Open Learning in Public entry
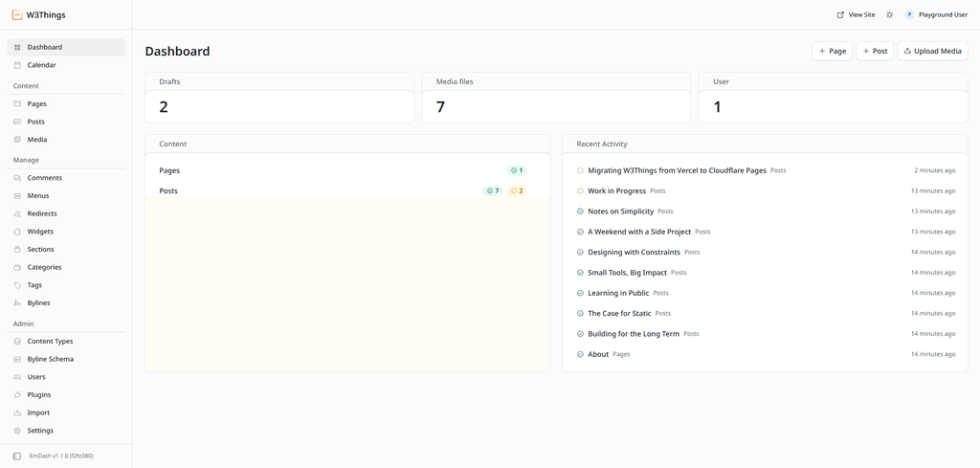Viewport: 980px width, 468px height. click(x=618, y=293)
